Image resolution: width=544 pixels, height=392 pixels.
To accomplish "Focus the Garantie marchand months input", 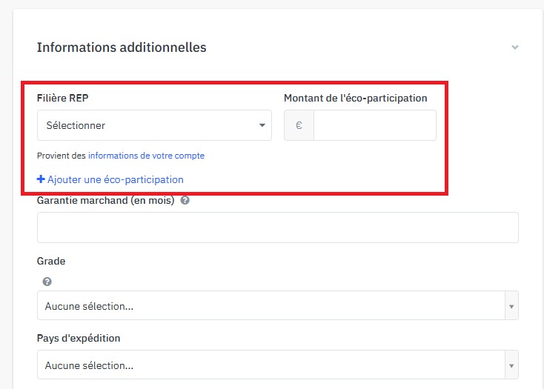I will click(277, 227).
